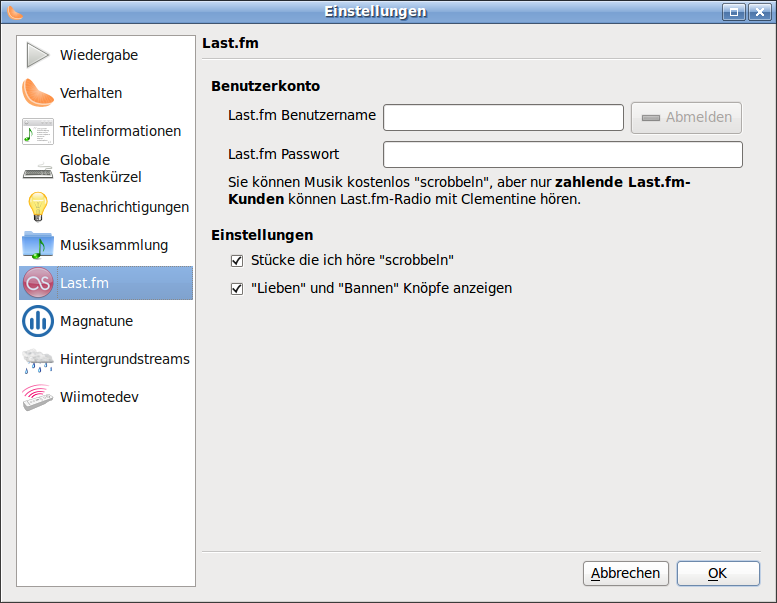This screenshot has width=777, height=603.
Task: Click into the Last.fm Passwort field
Action: coord(563,155)
